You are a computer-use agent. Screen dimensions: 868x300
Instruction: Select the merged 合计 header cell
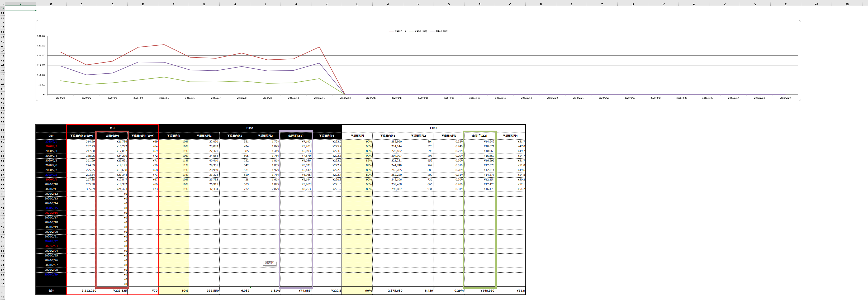tap(112, 128)
